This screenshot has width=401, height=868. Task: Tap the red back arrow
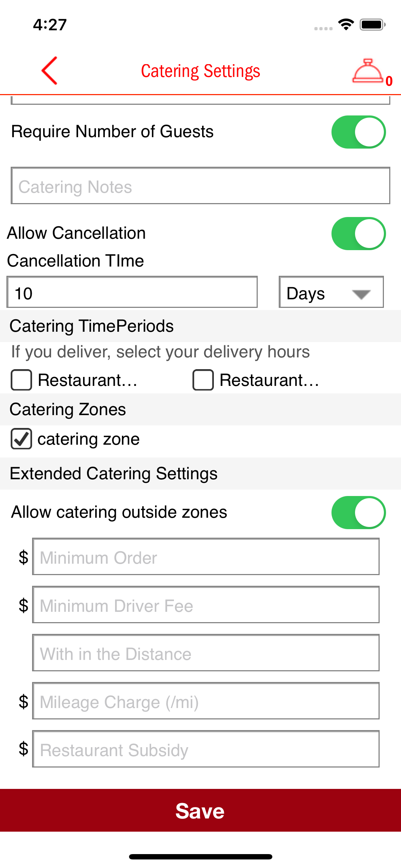[50, 71]
